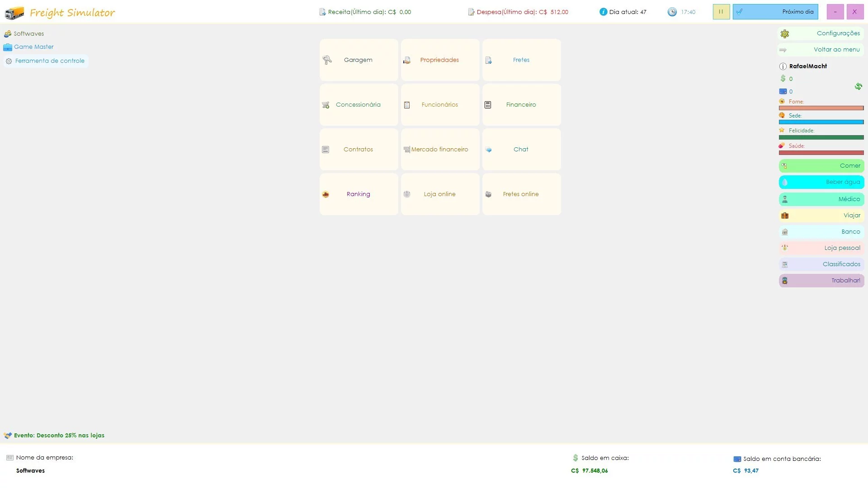Open Loja pessoal button
This screenshot has height=488, width=868.
tap(821, 248)
